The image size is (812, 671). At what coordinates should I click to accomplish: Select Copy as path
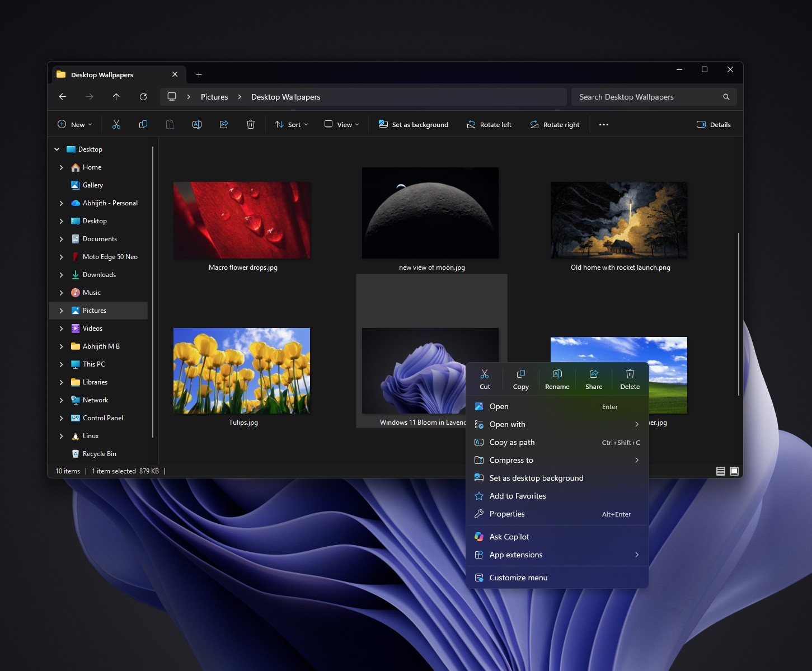(557, 442)
